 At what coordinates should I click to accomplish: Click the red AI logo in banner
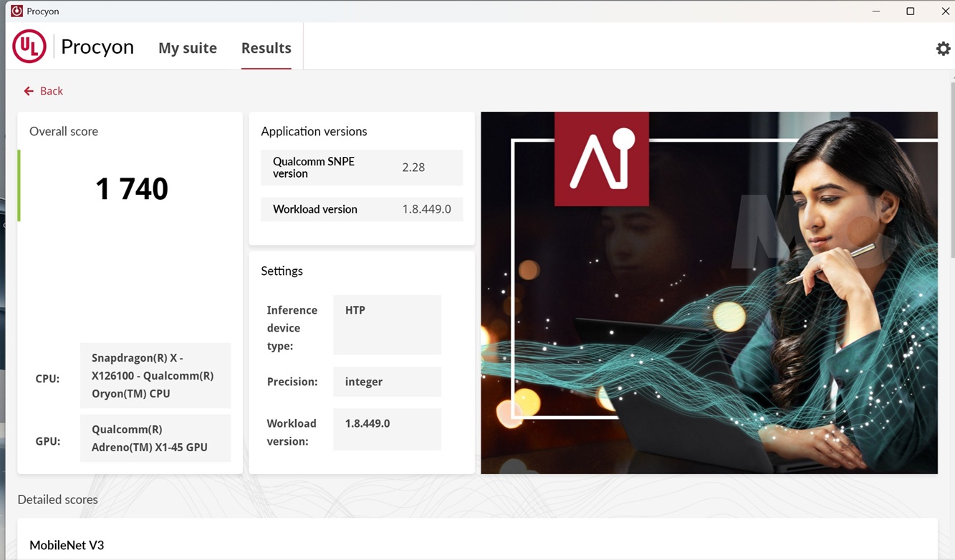[602, 159]
